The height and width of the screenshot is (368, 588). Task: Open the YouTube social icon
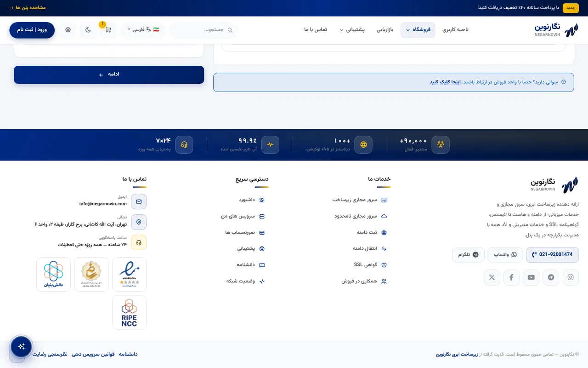[x=531, y=277]
